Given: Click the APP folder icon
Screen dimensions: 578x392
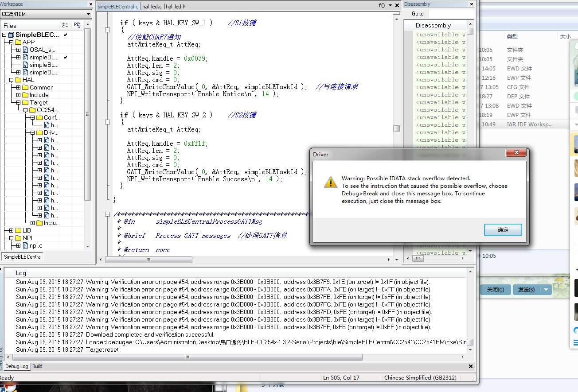Looking at the screenshot, I should tap(18, 42).
